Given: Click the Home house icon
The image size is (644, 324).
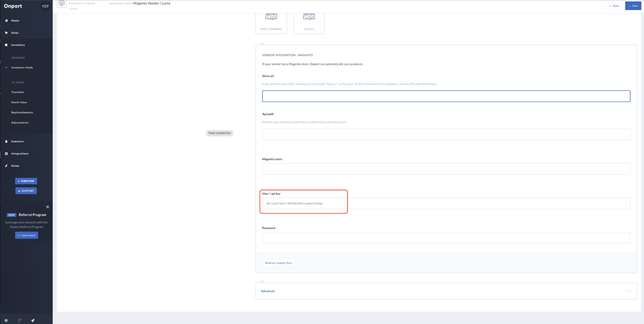Looking at the screenshot, I should tap(6, 21).
